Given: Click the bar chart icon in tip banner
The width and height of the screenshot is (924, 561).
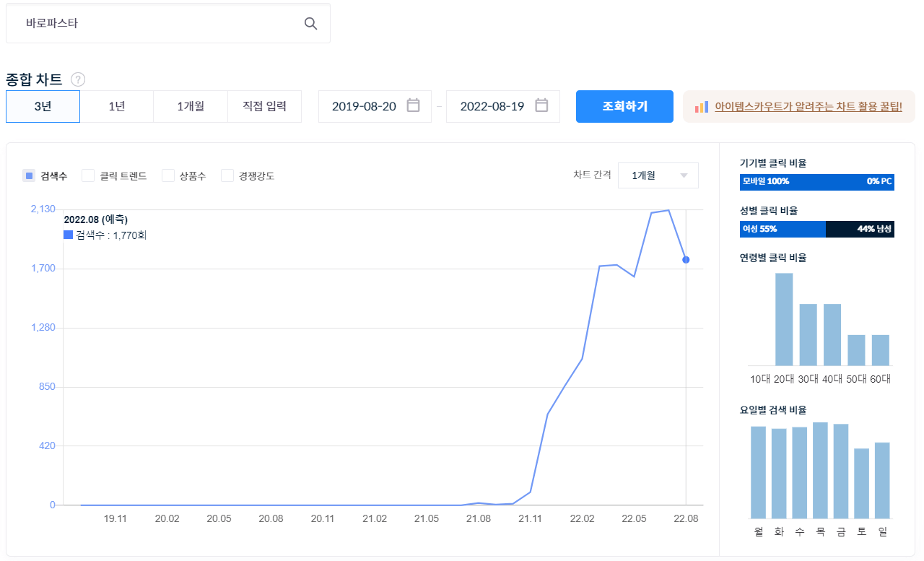Looking at the screenshot, I should point(701,106).
